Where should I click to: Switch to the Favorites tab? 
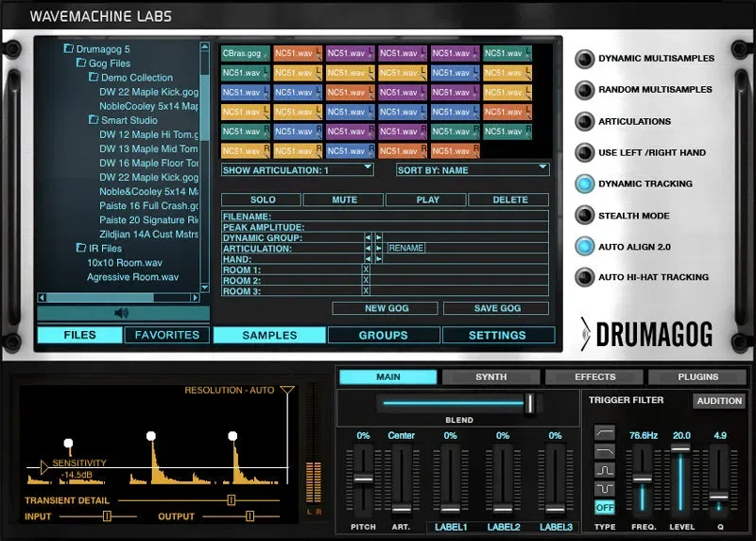167,335
